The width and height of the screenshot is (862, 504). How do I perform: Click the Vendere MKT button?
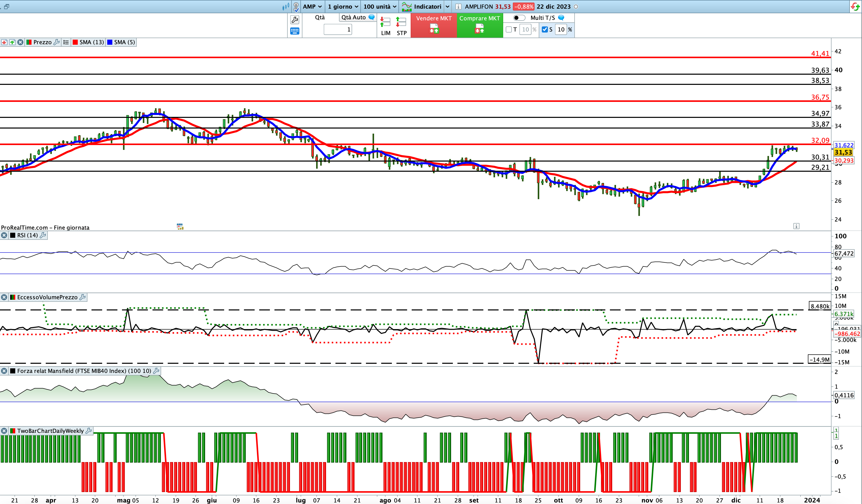434,25
